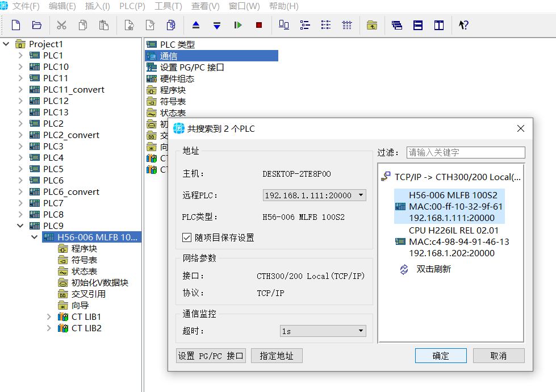
Task: Click the context Help question-arrow icon
Action: (x=463, y=25)
